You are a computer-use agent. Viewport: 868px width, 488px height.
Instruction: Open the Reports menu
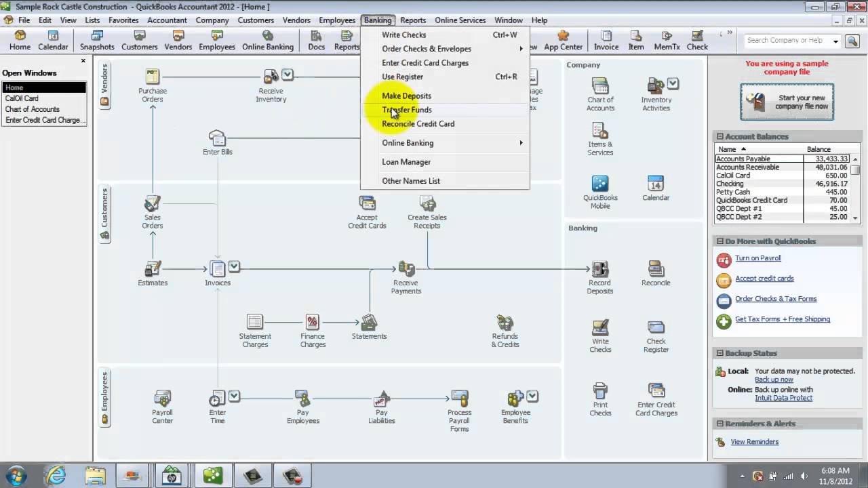click(x=413, y=20)
